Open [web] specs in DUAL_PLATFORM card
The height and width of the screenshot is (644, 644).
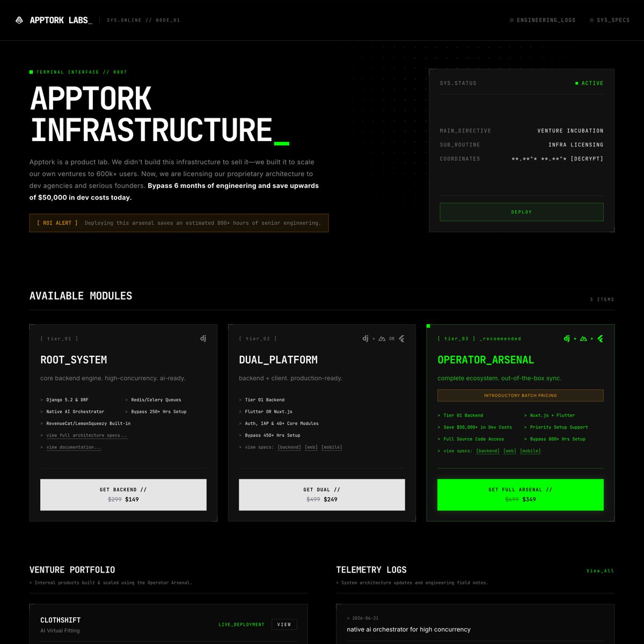tap(311, 447)
